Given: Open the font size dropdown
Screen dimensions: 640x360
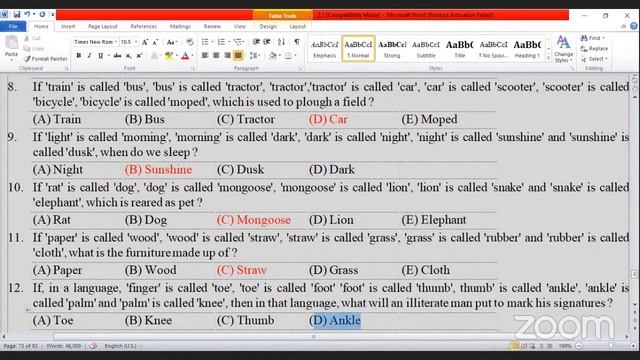Looking at the screenshot, I should [136, 42].
